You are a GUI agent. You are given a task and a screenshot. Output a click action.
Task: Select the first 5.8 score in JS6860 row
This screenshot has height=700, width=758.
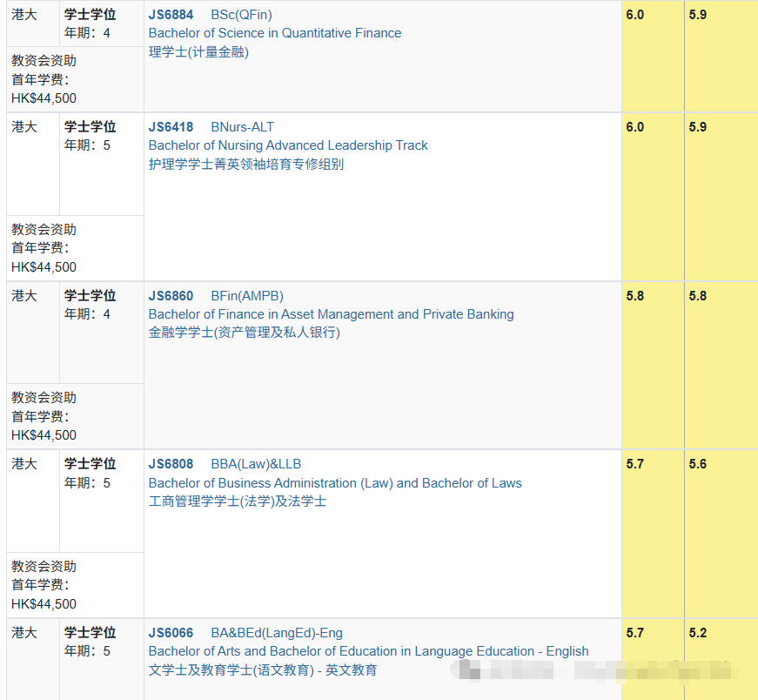[634, 295]
